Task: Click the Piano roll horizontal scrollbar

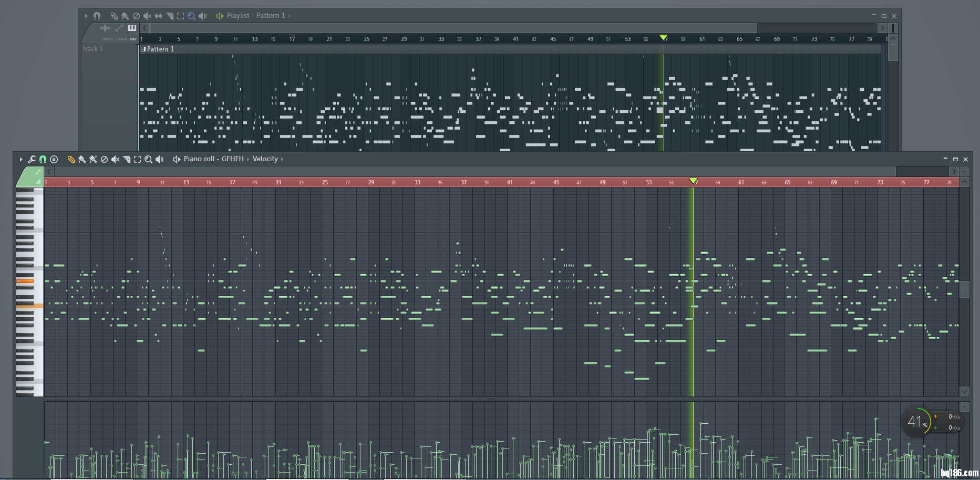Action: pyautogui.click(x=475, y=171)
